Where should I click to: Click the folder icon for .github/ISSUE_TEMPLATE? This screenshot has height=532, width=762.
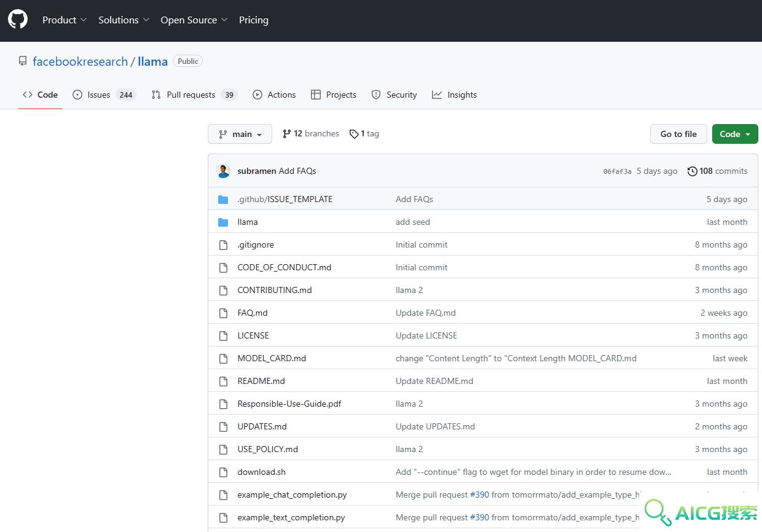pyautogui.click(x=223, y=200)
